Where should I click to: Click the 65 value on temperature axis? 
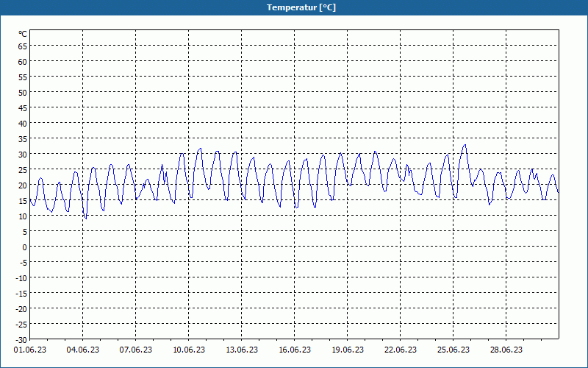(23, 46)
